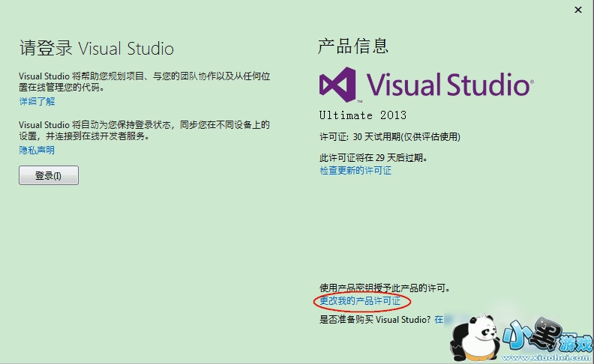Image resolution: width=594 pixels, height=364 pixels.
Task: Click the 请登录 Visual Studio heading
Action: tap(97, 49)
